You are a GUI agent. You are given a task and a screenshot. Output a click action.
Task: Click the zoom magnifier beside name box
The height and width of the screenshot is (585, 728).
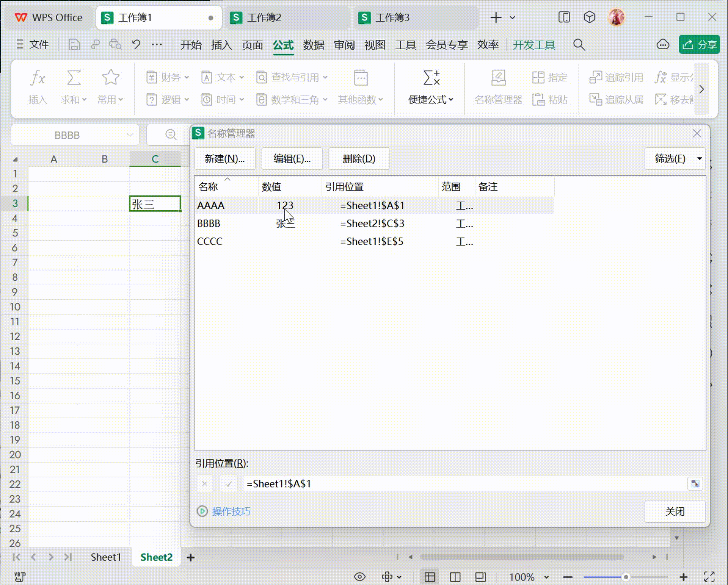(171, 135)
